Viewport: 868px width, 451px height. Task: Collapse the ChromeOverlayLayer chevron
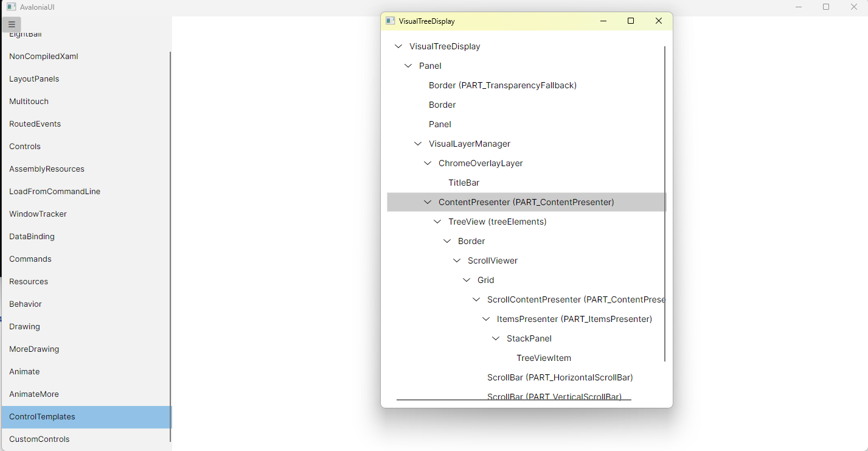tap(427, 163)
